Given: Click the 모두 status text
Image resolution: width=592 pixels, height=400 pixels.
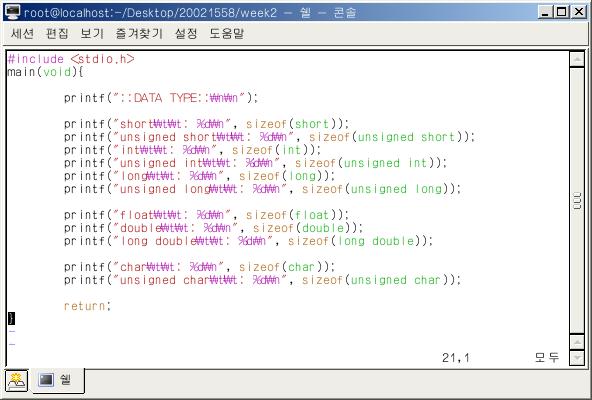Looking at the screenshot, I should tap(547, 357).
